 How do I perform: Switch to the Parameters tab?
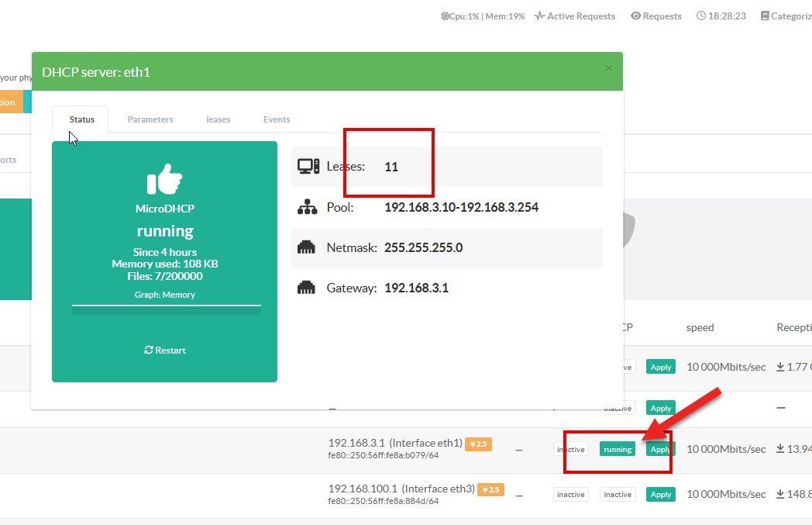[x=150, y=119]
